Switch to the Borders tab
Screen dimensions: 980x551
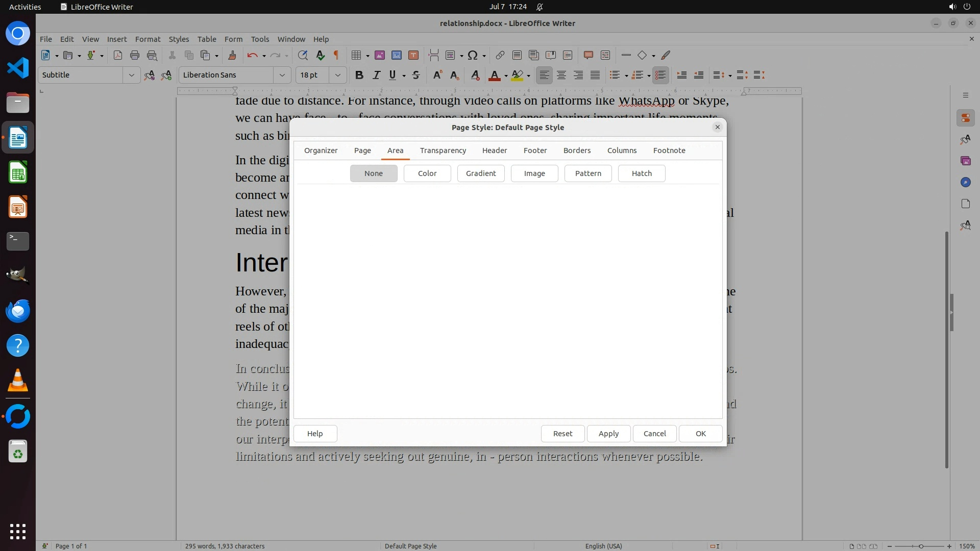(577, 151)
